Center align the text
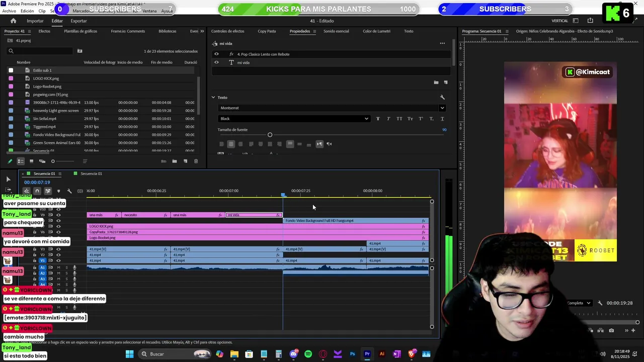This screenshot has height=362, width=644. pyautogui.click(x=231, y=144)
